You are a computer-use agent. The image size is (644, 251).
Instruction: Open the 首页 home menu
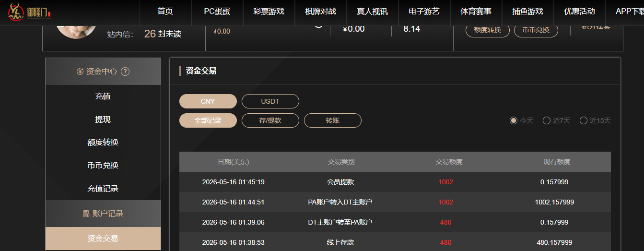[x=165, y=12]
